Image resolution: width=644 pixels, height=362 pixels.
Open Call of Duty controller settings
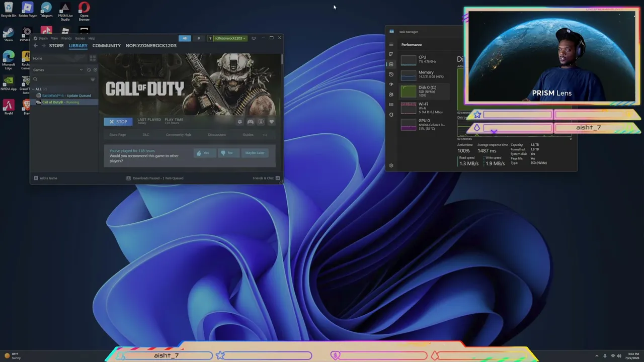click(250, 122)
